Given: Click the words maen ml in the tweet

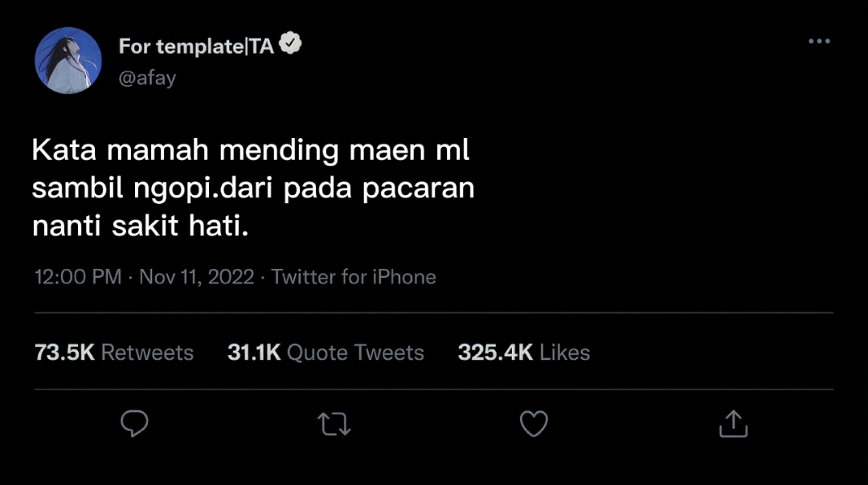Looking at the screenshot, I should (410, 150).
